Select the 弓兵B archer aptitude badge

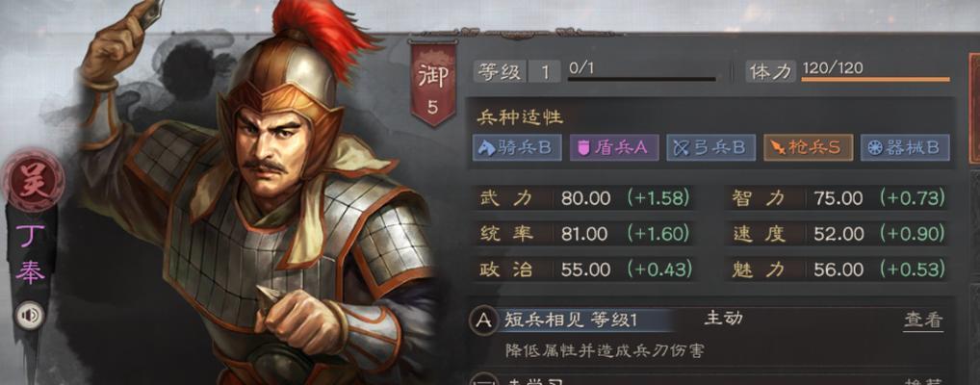[x=710, y=147]
